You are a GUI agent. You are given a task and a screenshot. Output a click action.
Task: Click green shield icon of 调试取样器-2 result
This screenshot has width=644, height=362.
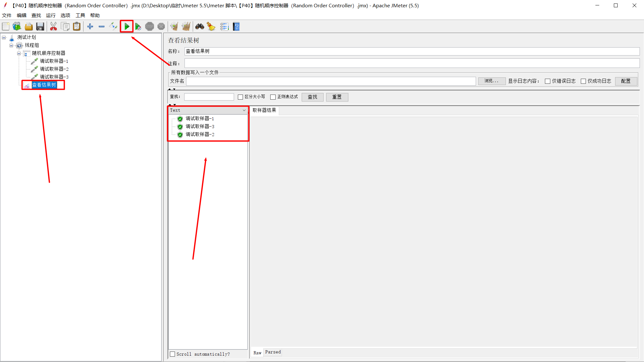(x=180, y=135)
